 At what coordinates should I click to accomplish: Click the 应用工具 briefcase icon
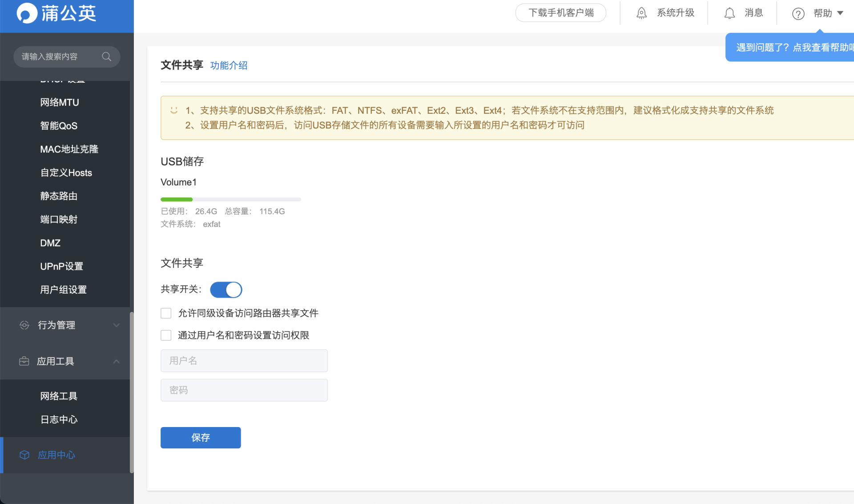24,361
